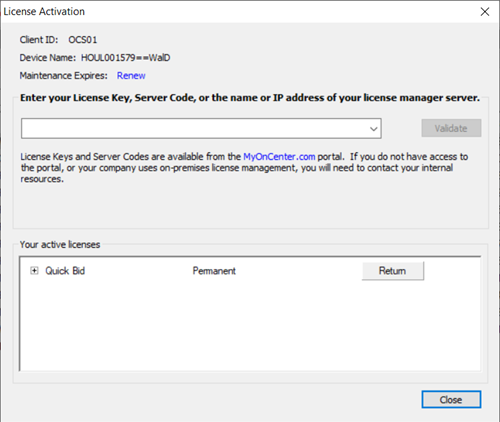Screen dimensions: 500x422
Task: Open the Renew maintenance link
Action: (131, 76)
